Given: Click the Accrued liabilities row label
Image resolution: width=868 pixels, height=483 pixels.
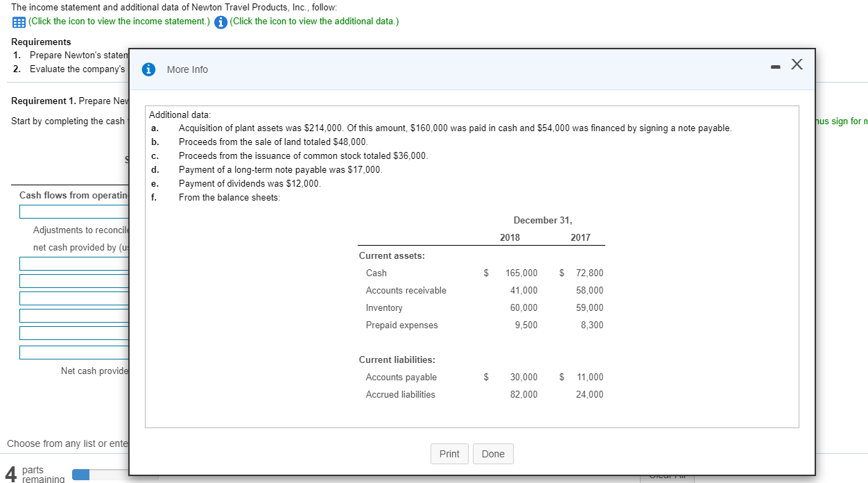Looking at the screenshot, I should click(401, 395).
